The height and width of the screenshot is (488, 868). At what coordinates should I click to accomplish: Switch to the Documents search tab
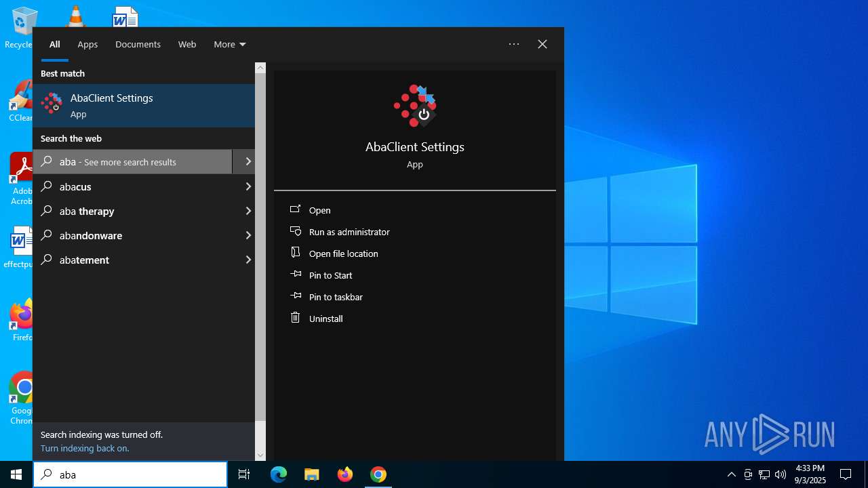click(138, 44)
